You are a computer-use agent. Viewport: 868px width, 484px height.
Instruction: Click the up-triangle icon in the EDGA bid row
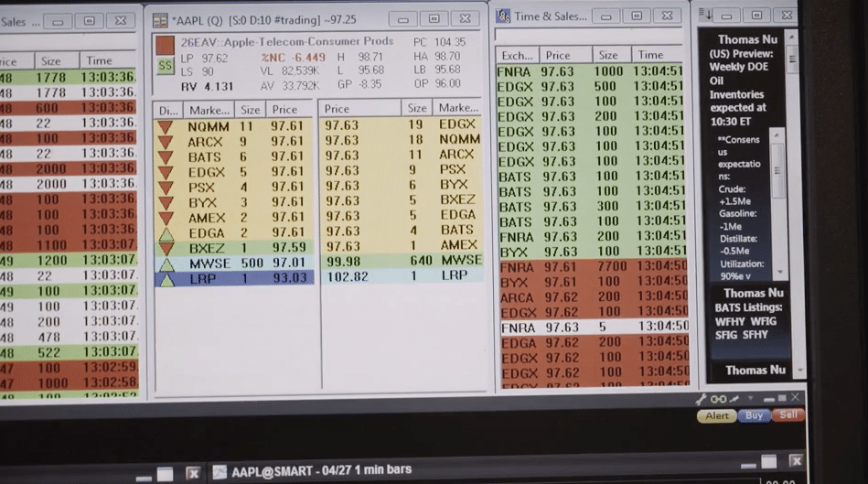(166, 233)
